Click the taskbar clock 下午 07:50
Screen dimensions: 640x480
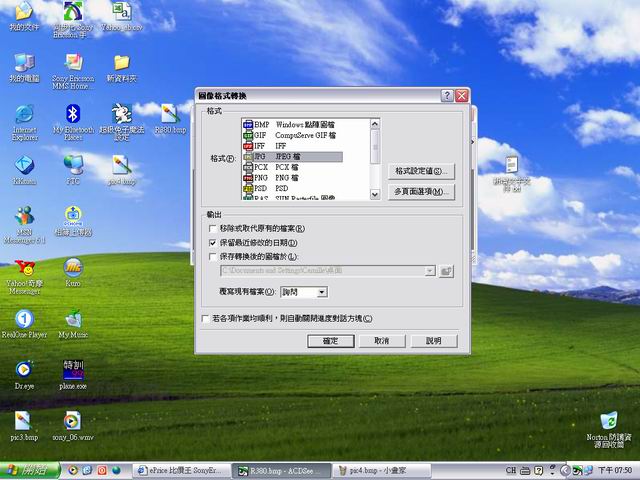[615, 471]
